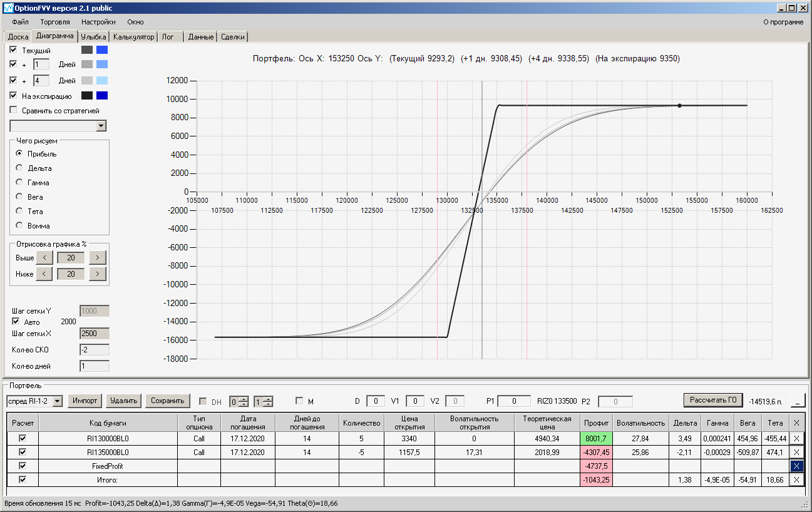Click the Импорт button
The image size is (812, 512).
(x=85, y=401)
